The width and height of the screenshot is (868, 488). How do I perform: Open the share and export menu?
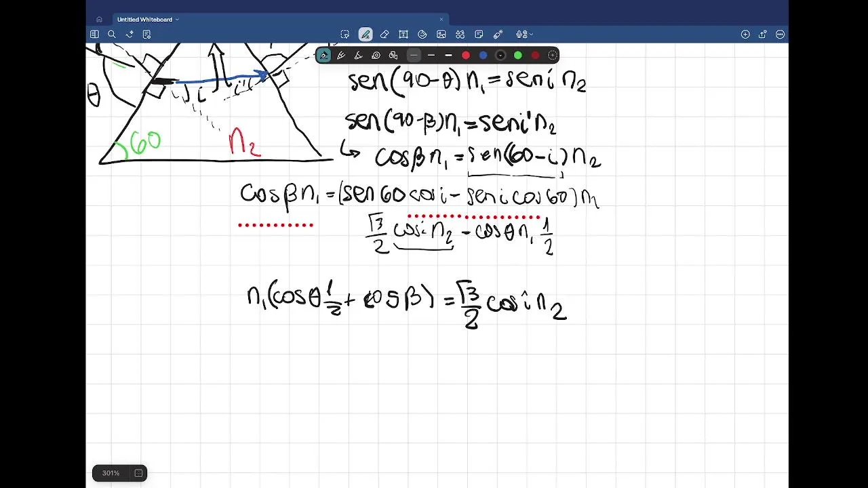point(763,35)
